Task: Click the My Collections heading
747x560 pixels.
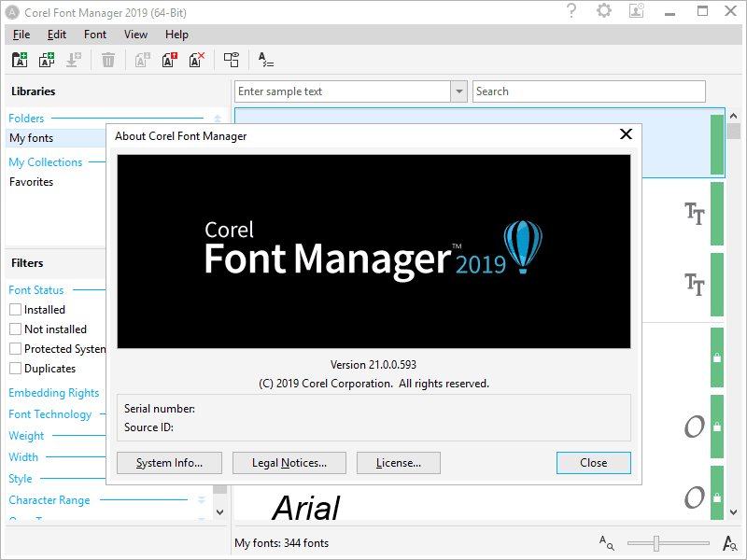Action: click(45, 161)
